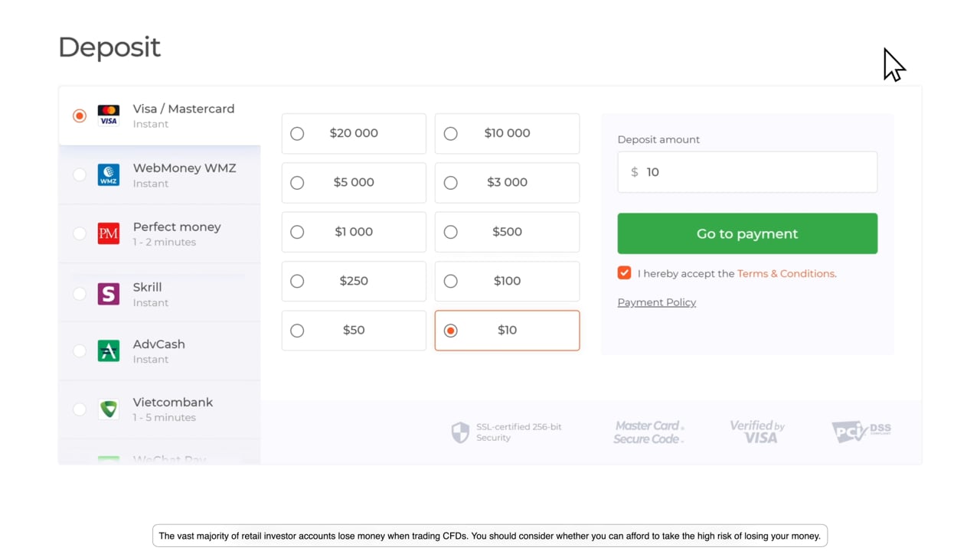This screenshot has height=551, width=980.
Task: Click the PCI DSS badge icon
Action: pos(861,432)
